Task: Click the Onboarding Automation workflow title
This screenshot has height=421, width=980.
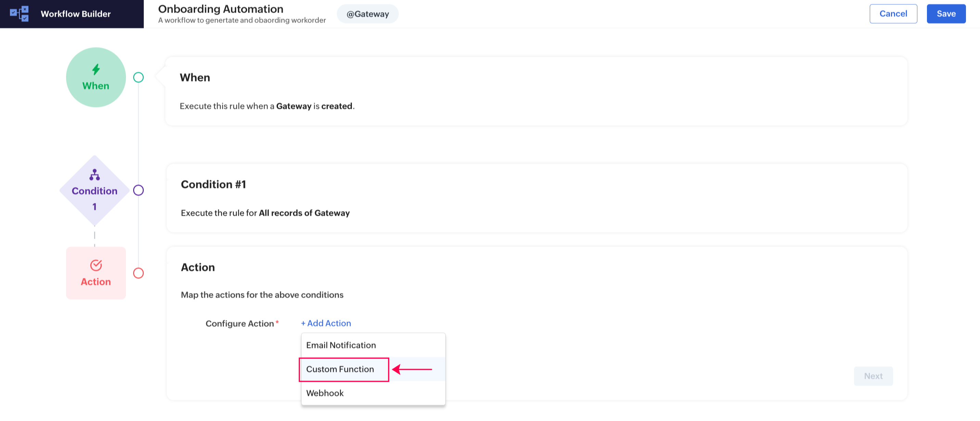Action: pyautogui.click(x=221, y=9)
